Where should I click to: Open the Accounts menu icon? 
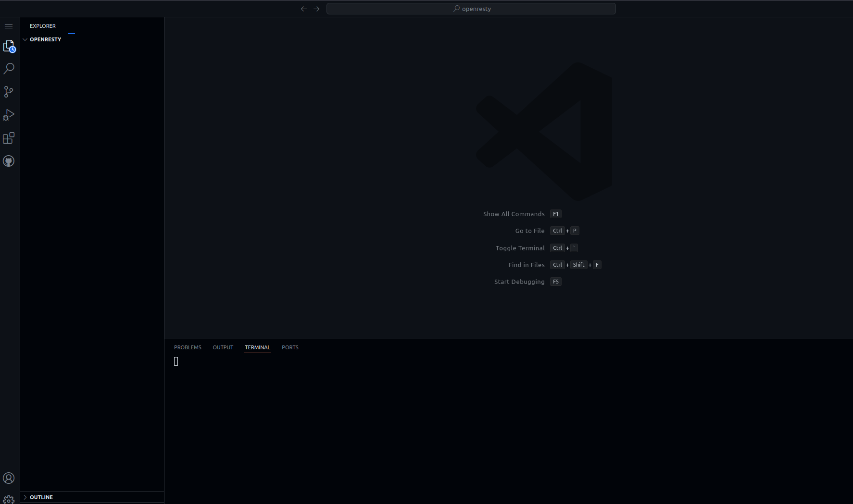coord(9,478)
